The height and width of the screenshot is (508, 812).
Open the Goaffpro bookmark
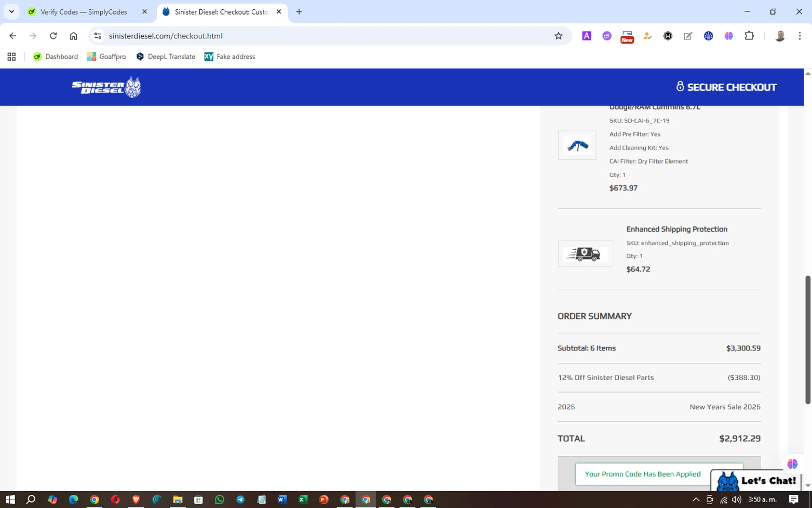coord(107,56)
